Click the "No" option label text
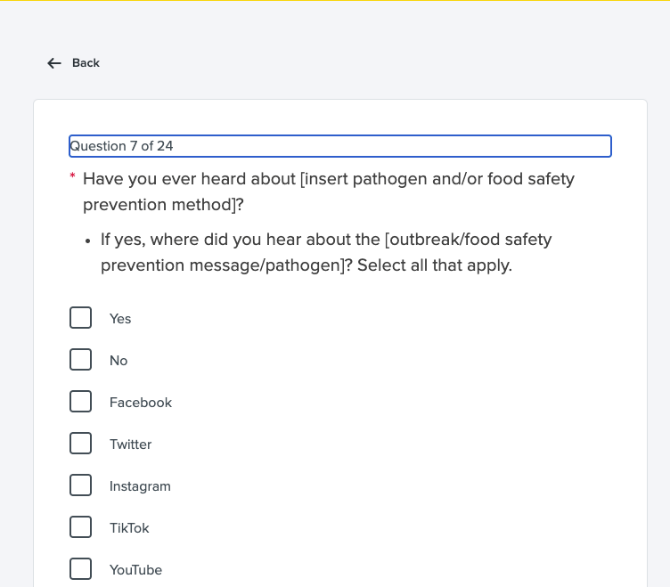The height and width of the screenshot is (587, 670). 119,361
